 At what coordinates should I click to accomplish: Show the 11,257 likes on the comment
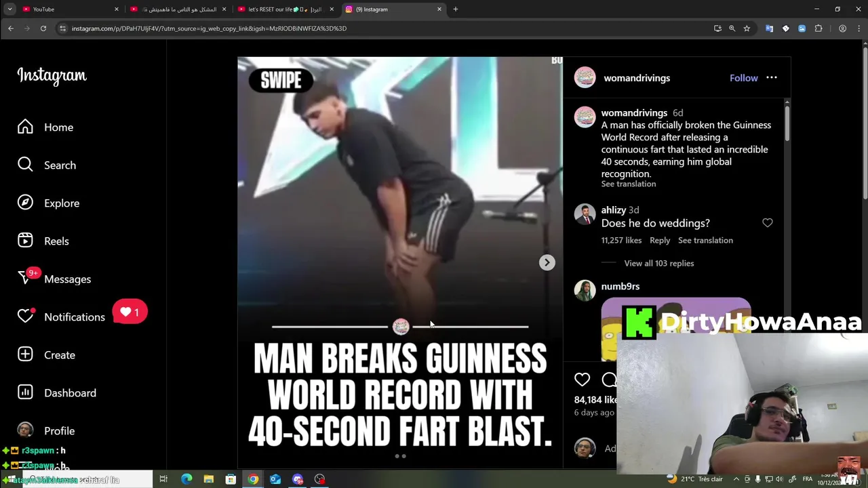click(x=621, y=240)
